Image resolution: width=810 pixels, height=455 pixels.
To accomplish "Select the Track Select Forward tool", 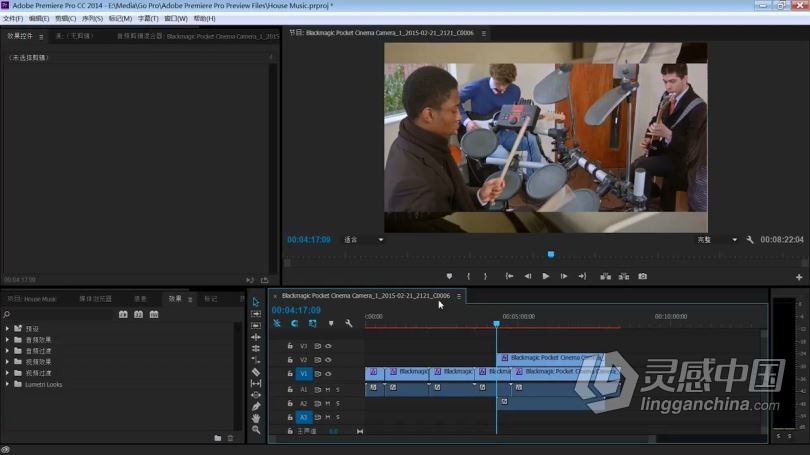I will (256, 314).
